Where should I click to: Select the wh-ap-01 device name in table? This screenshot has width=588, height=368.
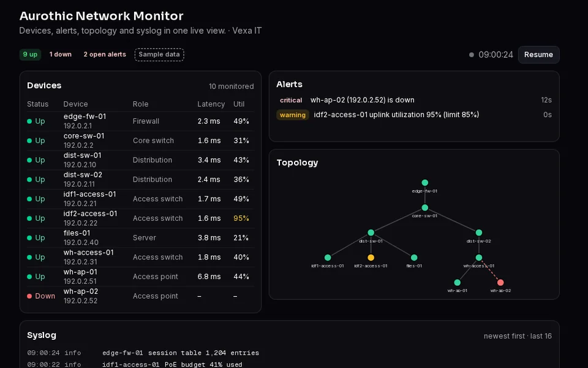[x=80, y=272]
